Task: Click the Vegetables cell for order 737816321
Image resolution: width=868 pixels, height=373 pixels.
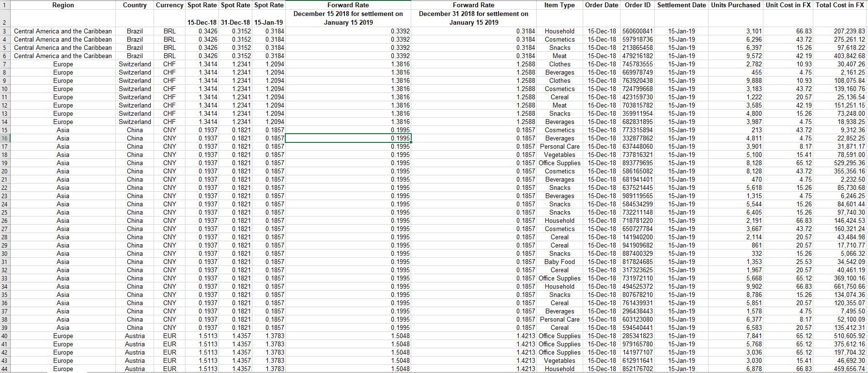Action: pos(559,155)
